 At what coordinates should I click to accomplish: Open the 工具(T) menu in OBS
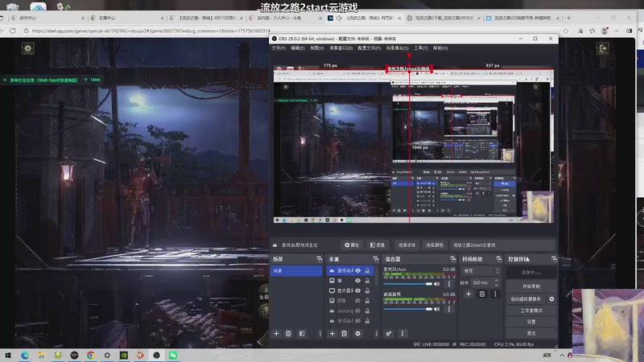point(420,48)
